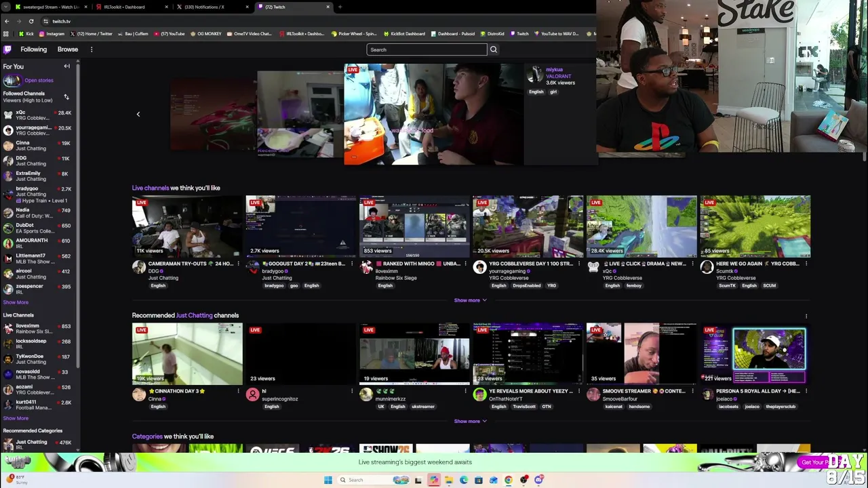Open the featured carousel live stream
Image resolution: width=868 pixels, height=488 pixels.
point(434,115)
